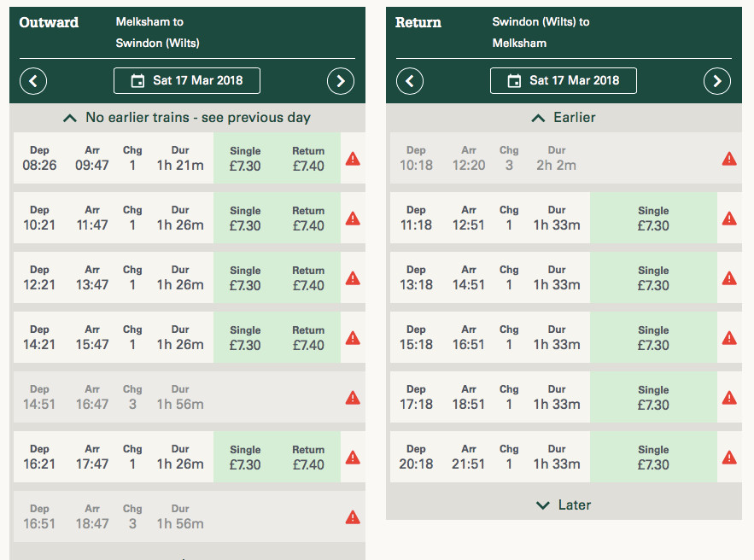Expand Earlier trains in Return panel

563,118
